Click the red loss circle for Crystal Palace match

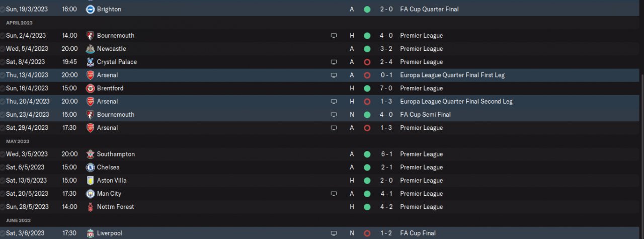click(367, 62)
